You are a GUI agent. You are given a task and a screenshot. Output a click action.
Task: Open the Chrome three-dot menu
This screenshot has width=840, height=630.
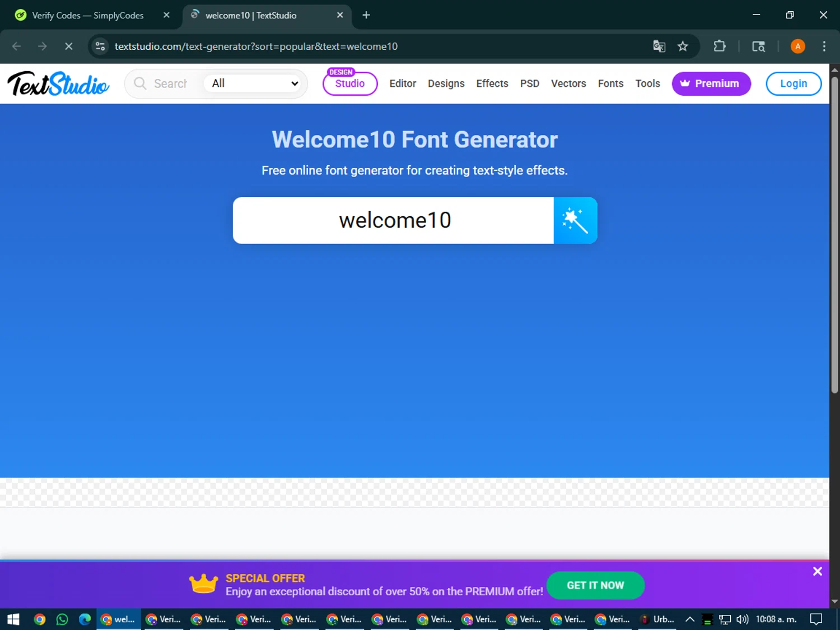click(824, 46)
